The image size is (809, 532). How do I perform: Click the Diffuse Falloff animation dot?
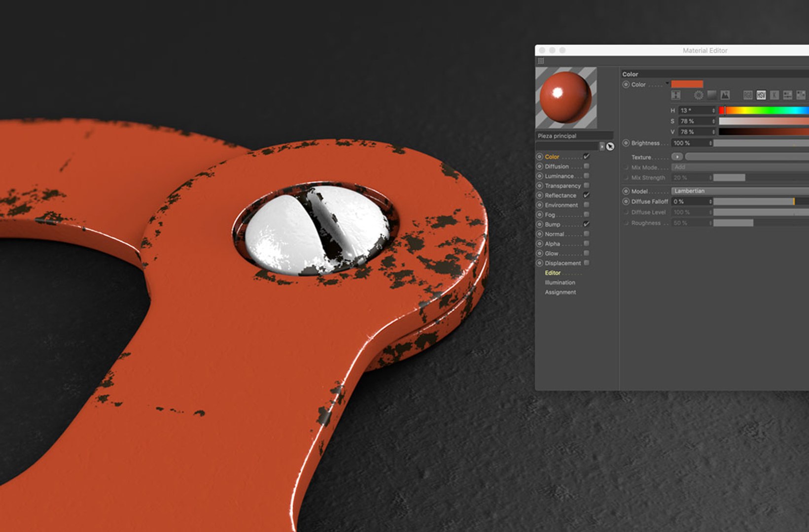pos(626,201)
